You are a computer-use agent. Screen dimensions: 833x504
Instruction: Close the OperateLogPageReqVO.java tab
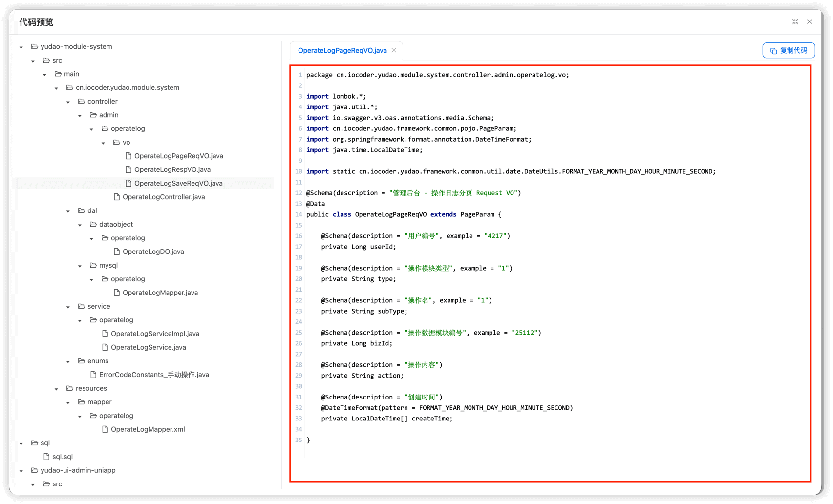[394, 50]
